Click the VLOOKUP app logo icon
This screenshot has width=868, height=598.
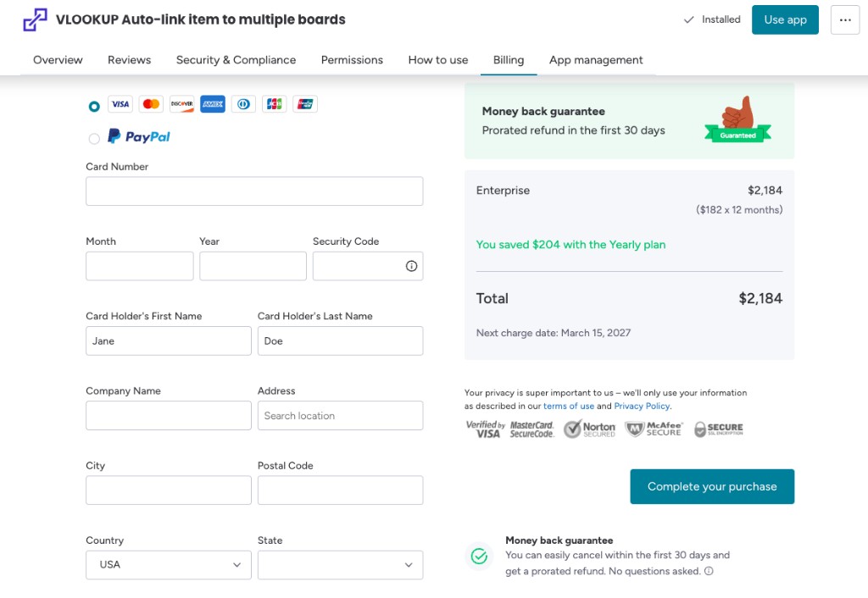[35, 19]
